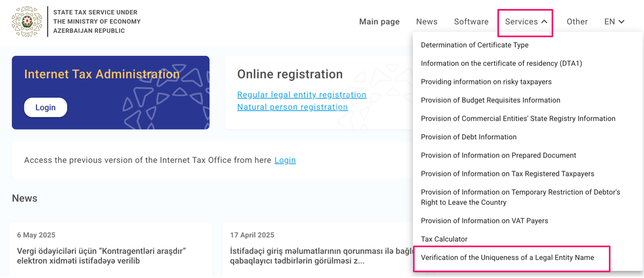
Task: Select Determination of Certificate Type
Action: click(475, 45)
